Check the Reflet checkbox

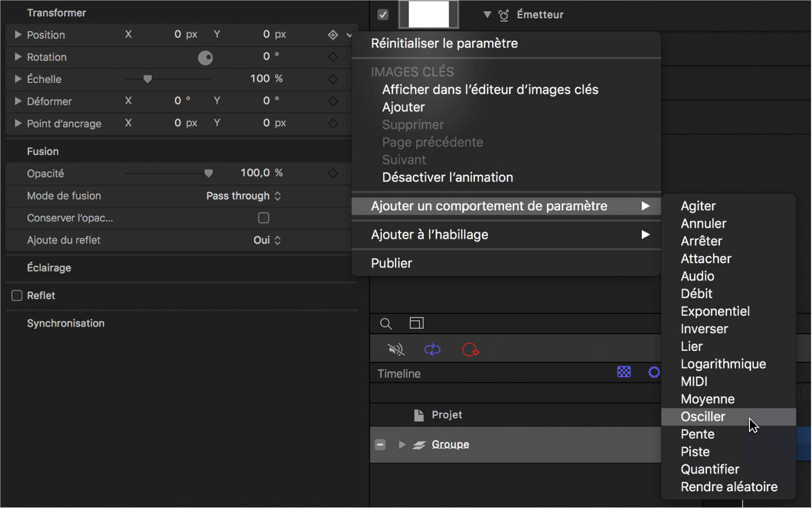pyautogui.click(x=16, y=295)
